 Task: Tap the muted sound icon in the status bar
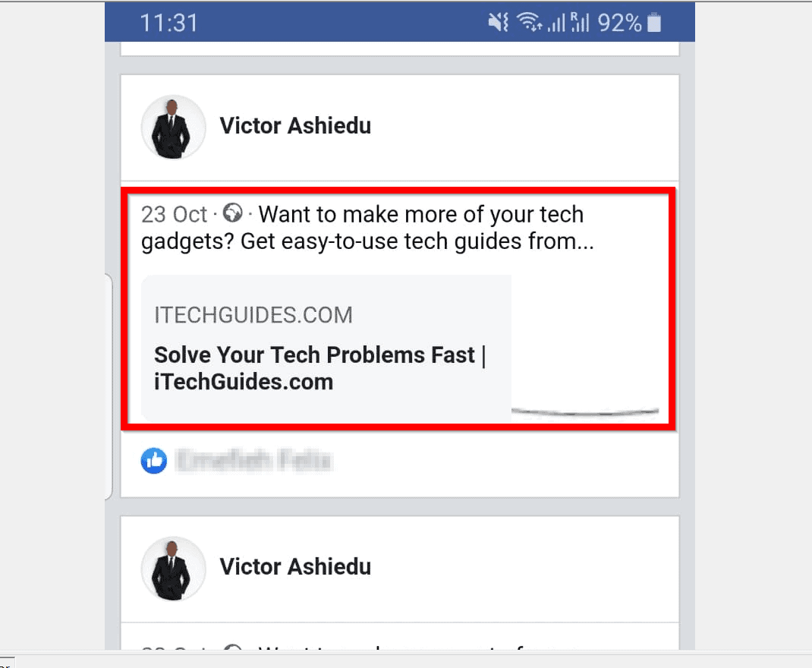click(497, 22)
